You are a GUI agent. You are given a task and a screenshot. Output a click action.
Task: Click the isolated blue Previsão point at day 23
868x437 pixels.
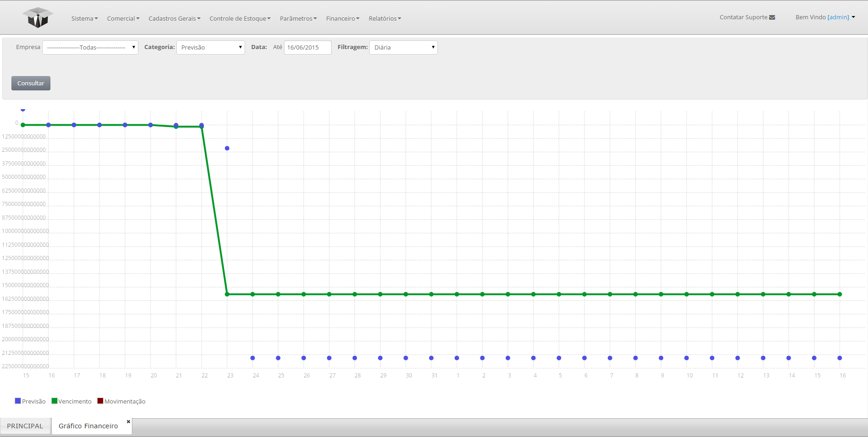point(227,148)
